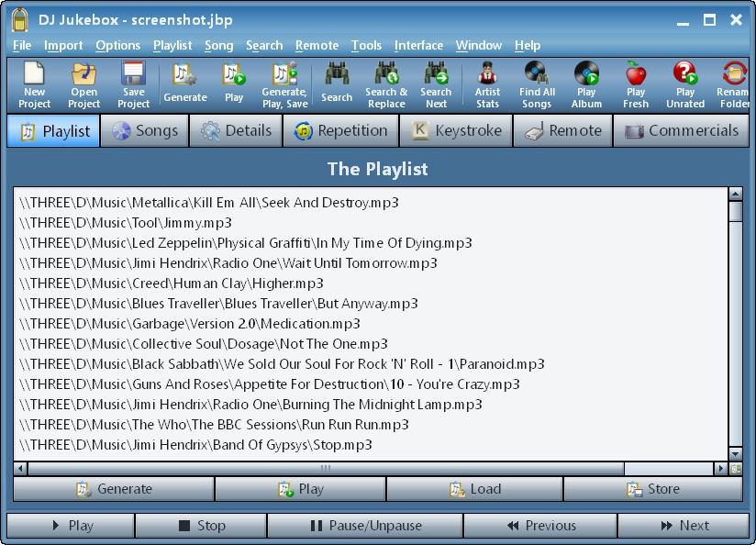Click the playlist vertical scrollbar down arrow
The width and height of the screenshot is (756, 545).
pos(735,454)
